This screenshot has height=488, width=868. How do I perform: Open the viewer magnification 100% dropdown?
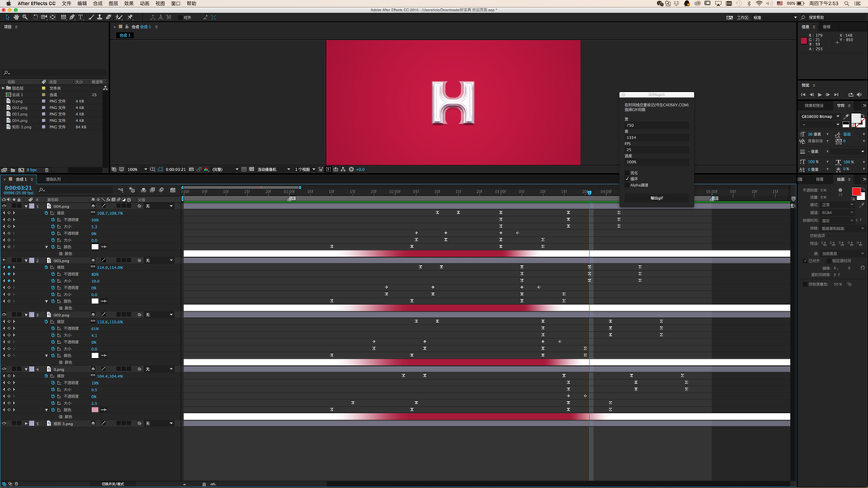pos(137,169)
